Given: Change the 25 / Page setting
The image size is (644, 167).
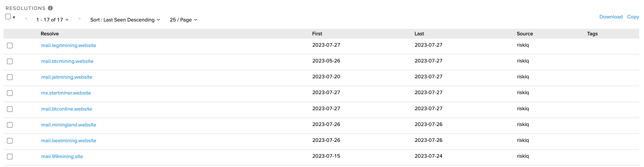Looking at the screenshot, I should 184,20.
